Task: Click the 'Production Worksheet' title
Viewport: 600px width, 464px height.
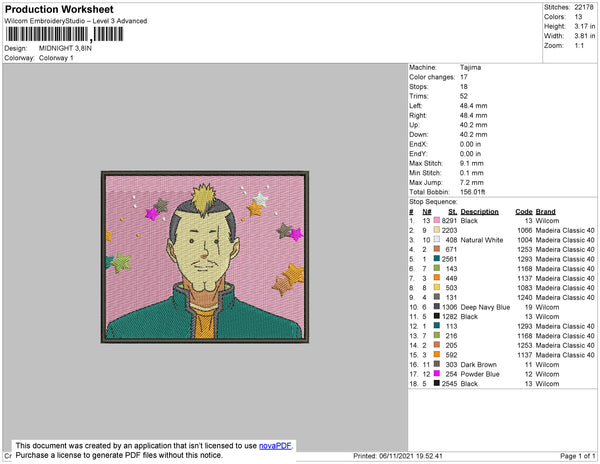Action: [59, 10]
